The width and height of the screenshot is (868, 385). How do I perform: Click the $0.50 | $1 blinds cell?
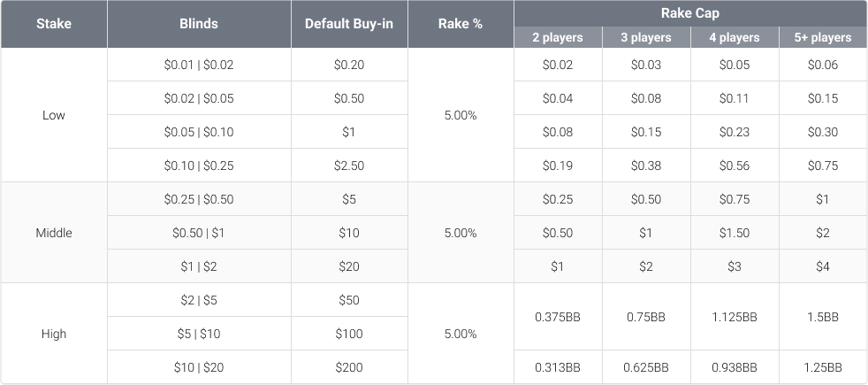(199, 233)
